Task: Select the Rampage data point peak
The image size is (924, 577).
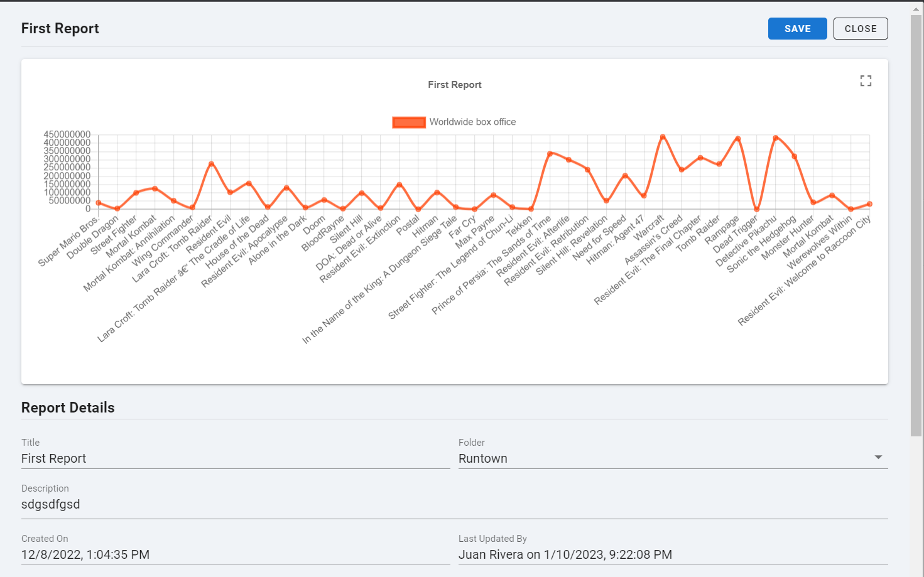Action: [x=738, y=139]
